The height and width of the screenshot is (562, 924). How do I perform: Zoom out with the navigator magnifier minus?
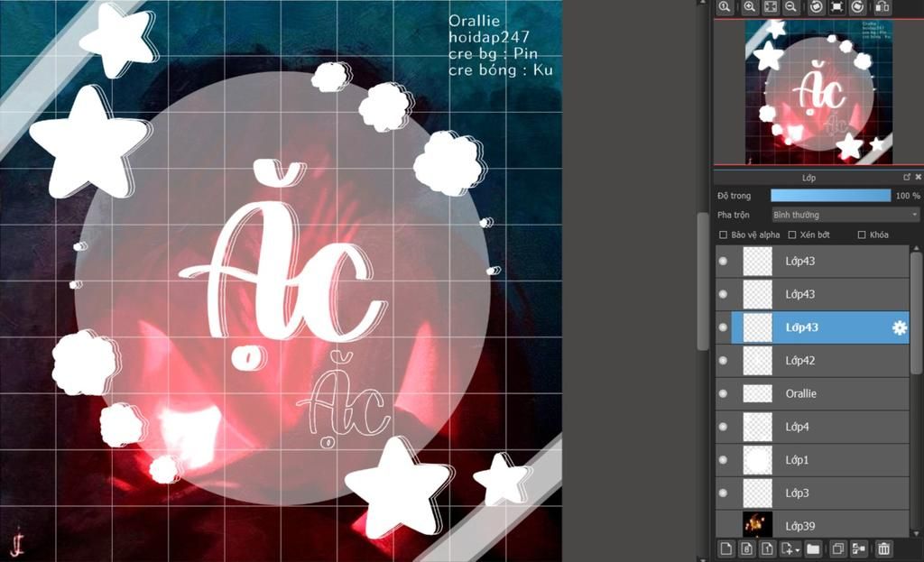(x=790, y=7)
